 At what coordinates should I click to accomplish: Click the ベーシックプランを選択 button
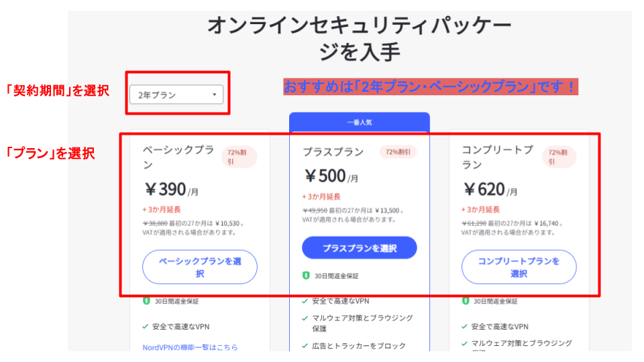coord(200,267)
